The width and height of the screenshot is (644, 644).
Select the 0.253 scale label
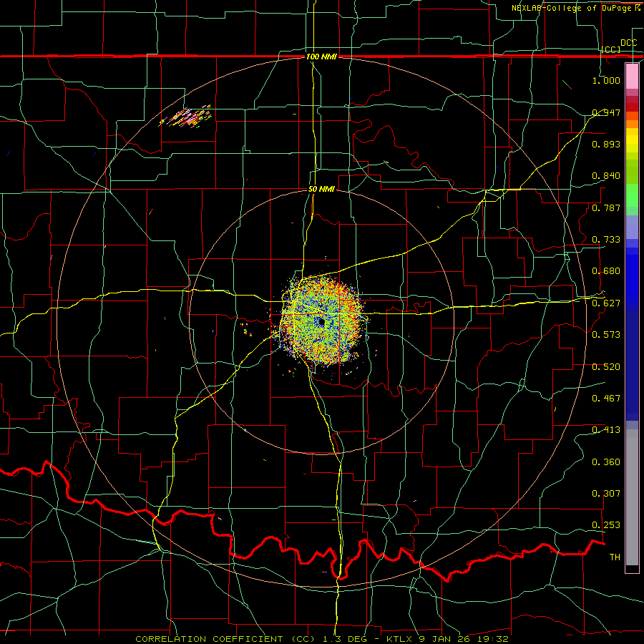point(606,525)
